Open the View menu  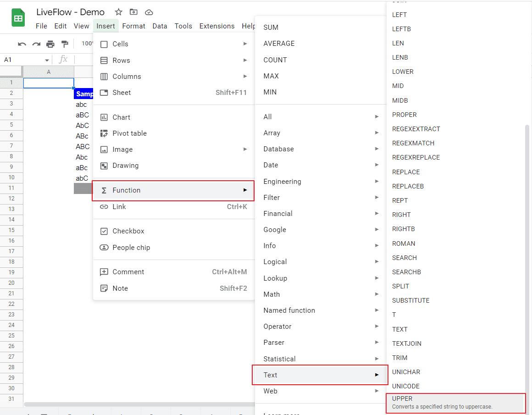pos(82,26)
